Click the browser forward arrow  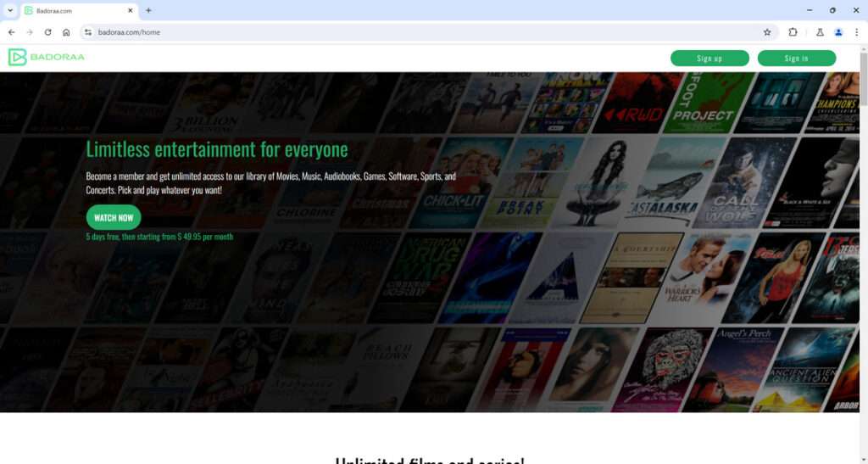pos(30,32)
